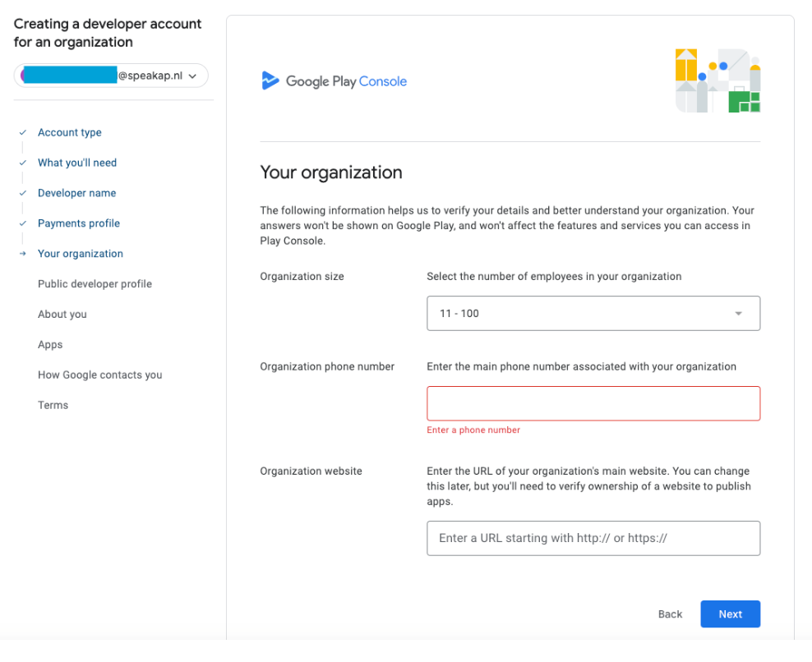This screenshot has height=662, width=812.
Task: Click the colorful illustration in the header
Action: (717, 80)
